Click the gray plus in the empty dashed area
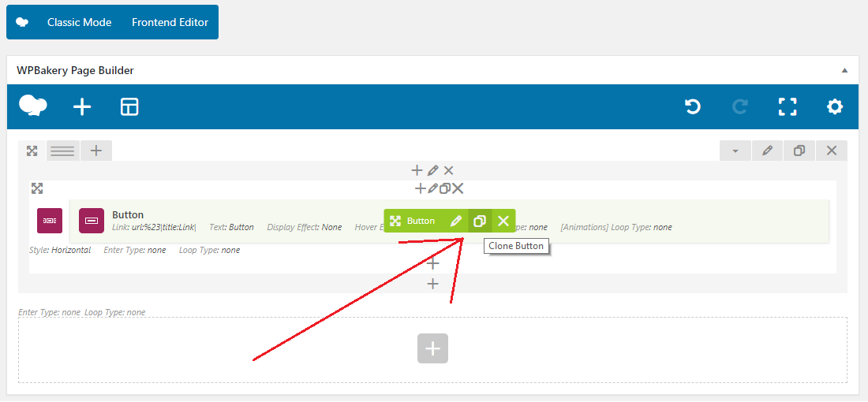Screen dimensions: 868x402 432,348
